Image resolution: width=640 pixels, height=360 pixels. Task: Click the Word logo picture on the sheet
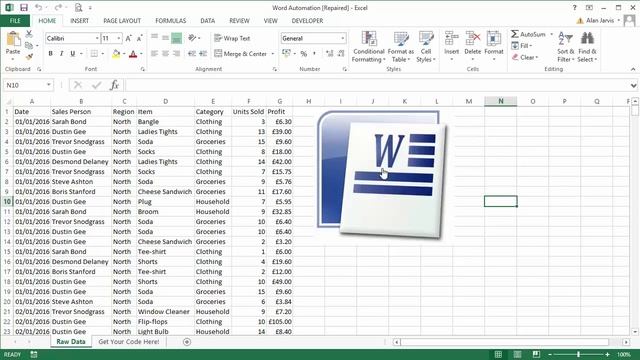[382, 175]
